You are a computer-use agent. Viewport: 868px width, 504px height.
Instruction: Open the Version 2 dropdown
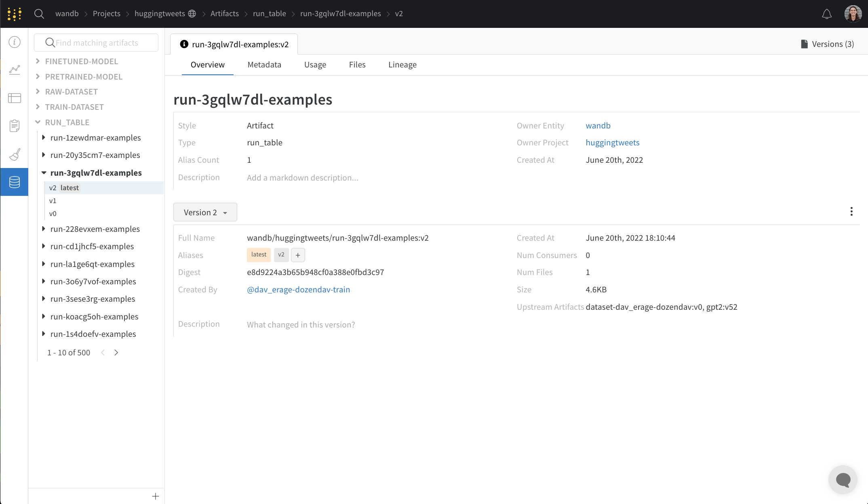[205, 212]
